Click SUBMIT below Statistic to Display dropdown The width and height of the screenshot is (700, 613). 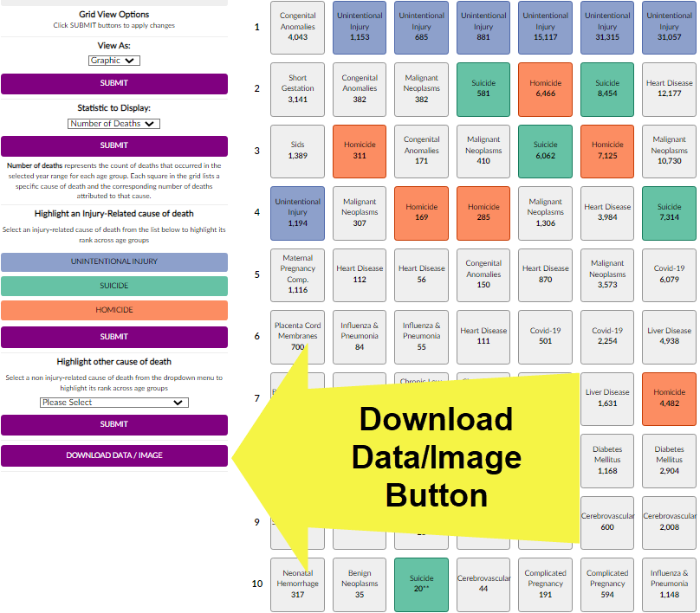tap(114, 145)
